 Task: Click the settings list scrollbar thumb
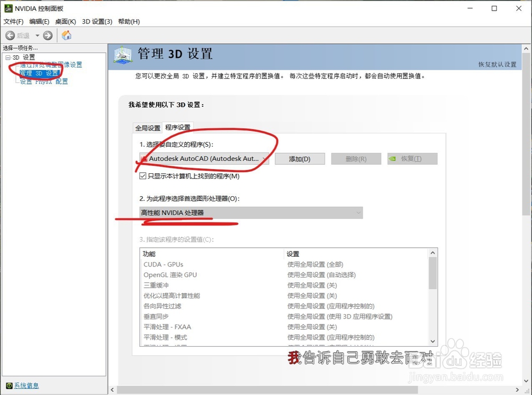(x=433, y=273)
